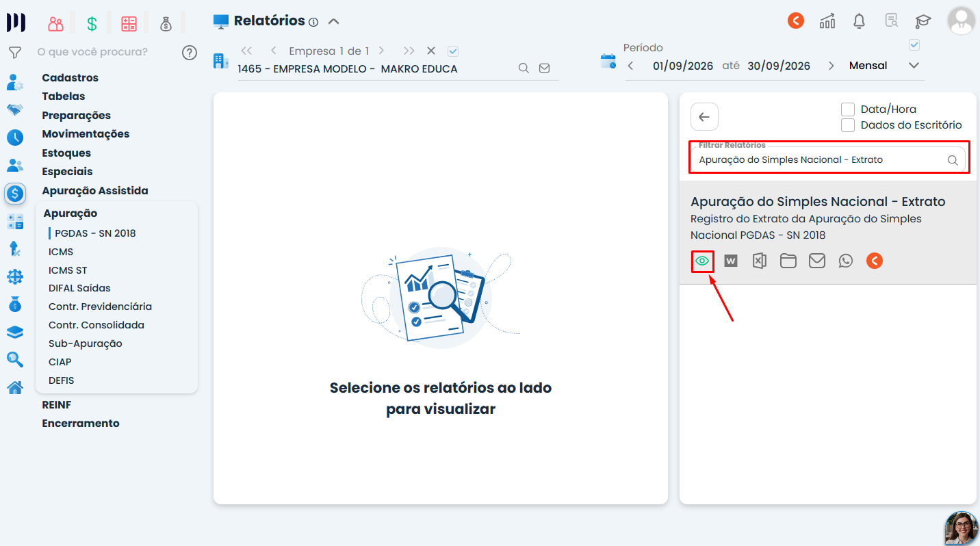Click the filter funnel icon
980x546 pixels.
pyautogui.click(x=14, y=52)
